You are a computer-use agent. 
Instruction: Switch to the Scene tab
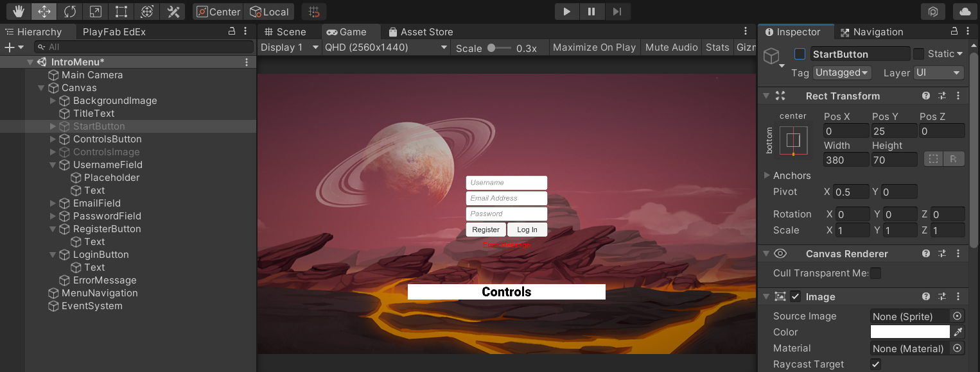(x=285, y=31)
